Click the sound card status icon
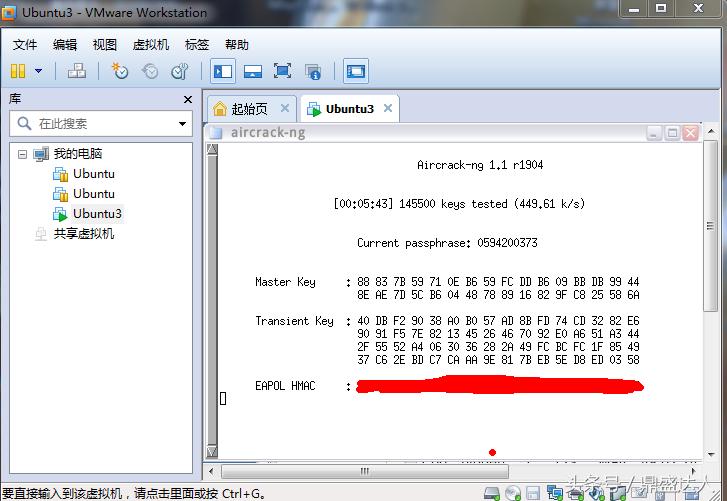 pyautogui.click(x=596, y=493)
